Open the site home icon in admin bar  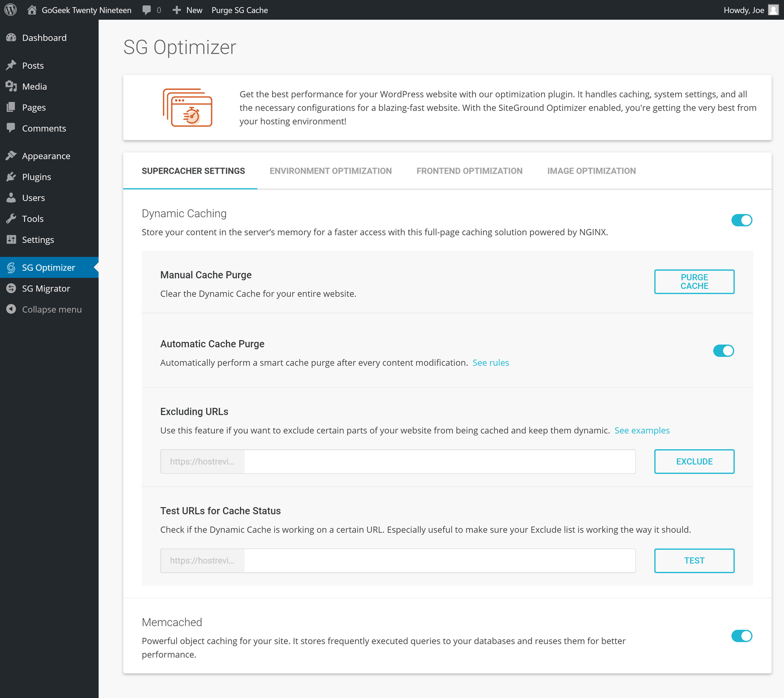pos(32,10)
